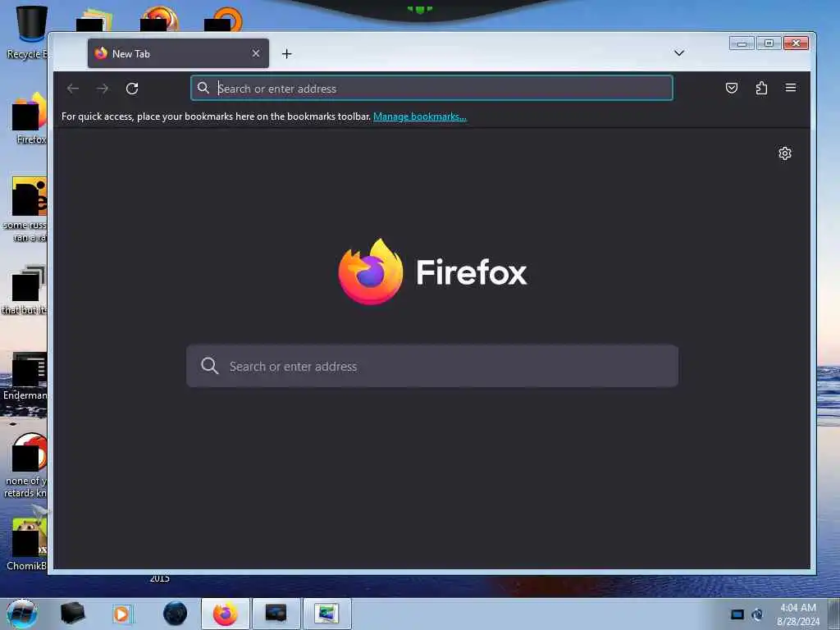This screenshot has height=630, width=840.
Task: Open the personalize new tab gear
Action: point(785,153)
